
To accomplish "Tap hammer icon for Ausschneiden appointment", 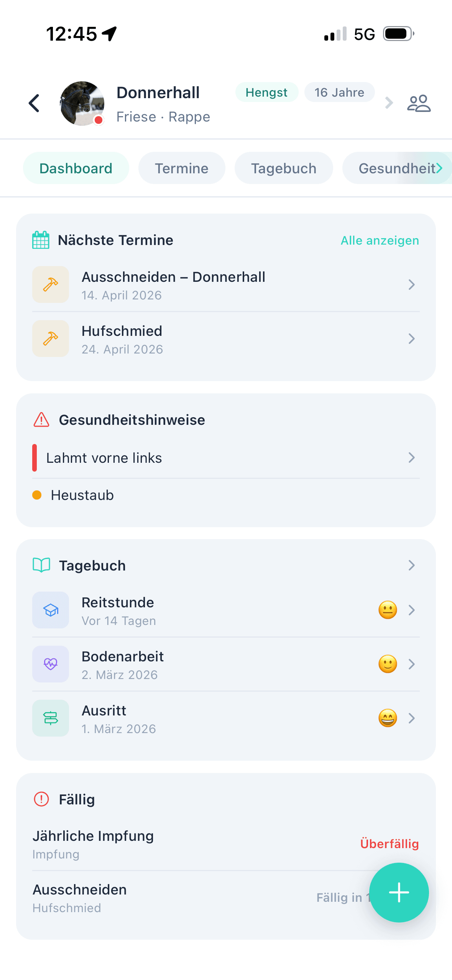I will (x=51, y=284).
